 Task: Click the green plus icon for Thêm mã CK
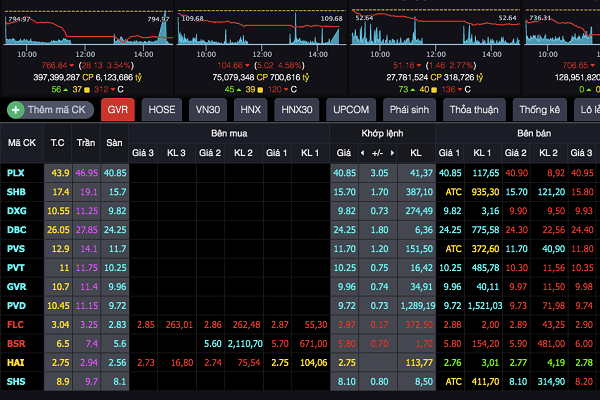pos(16,110)
